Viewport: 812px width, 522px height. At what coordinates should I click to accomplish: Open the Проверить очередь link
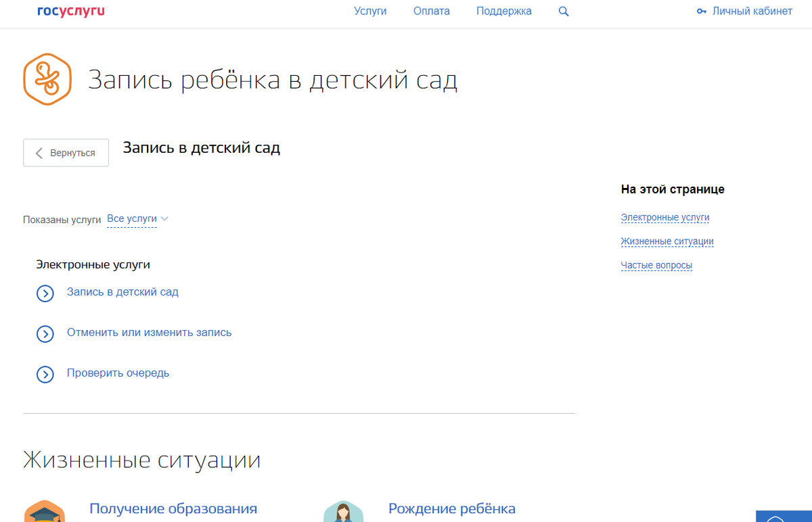(x=118, y=373)
